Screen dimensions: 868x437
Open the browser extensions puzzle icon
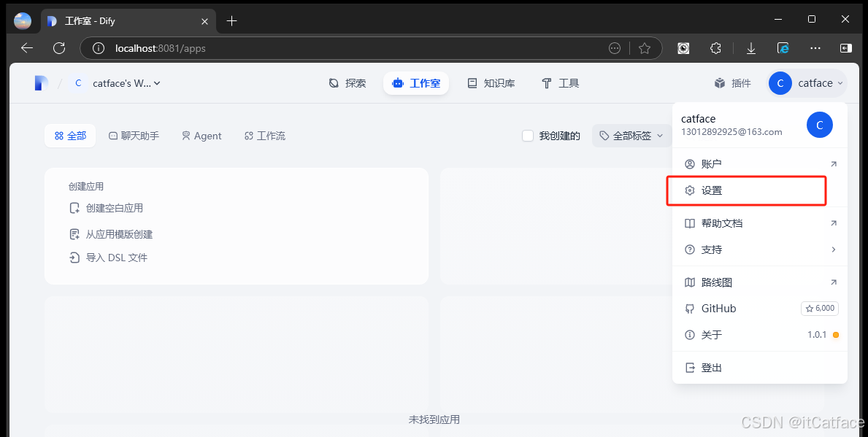715,48
